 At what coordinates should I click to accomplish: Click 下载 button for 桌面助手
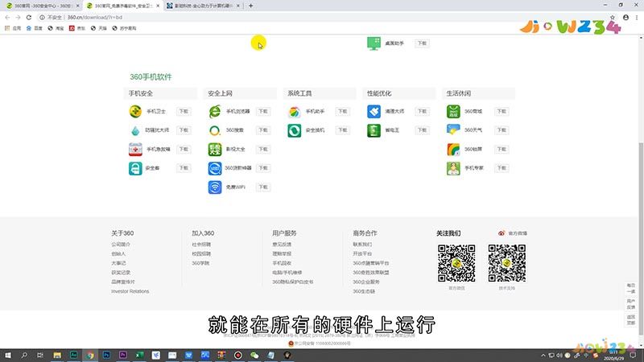coord(422,43)
